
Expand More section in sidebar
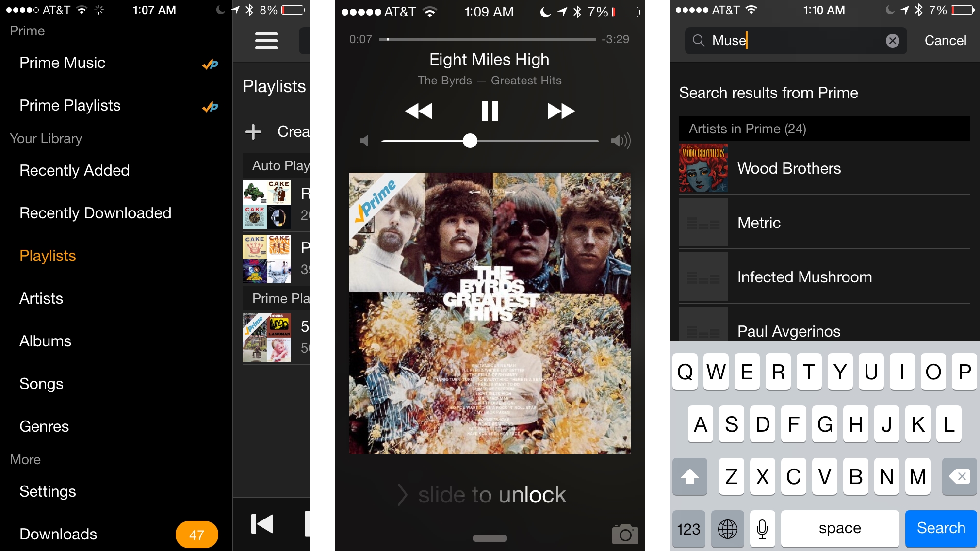26,459
